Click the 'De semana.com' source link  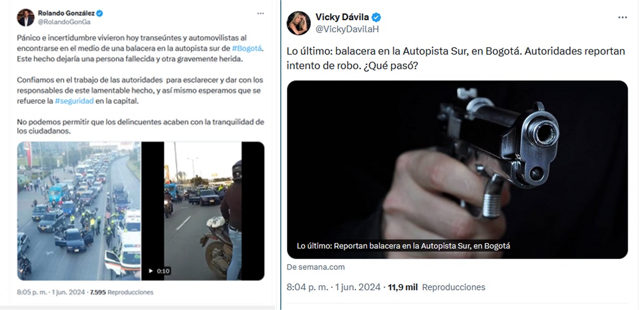click(315, 267)
